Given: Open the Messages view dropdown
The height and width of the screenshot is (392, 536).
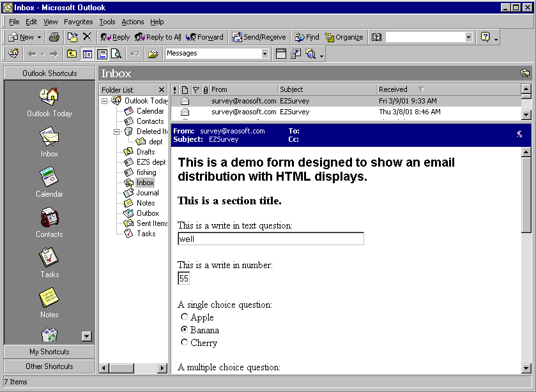Looking at the screenshot, I should point(264,54).
